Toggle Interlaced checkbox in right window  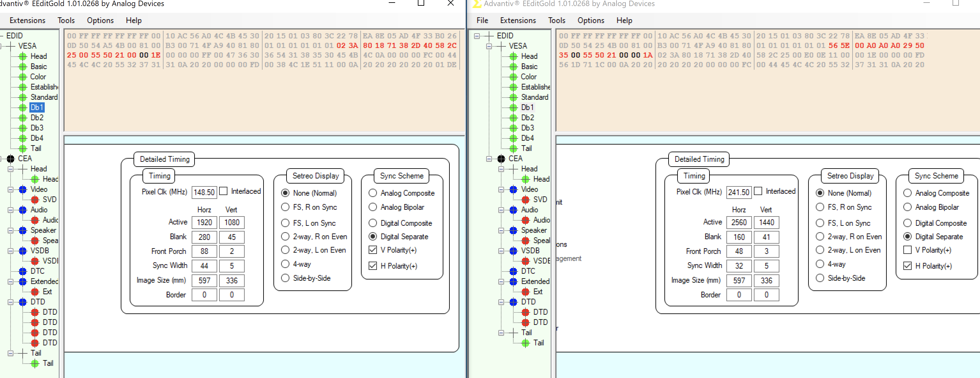point(758,191)
